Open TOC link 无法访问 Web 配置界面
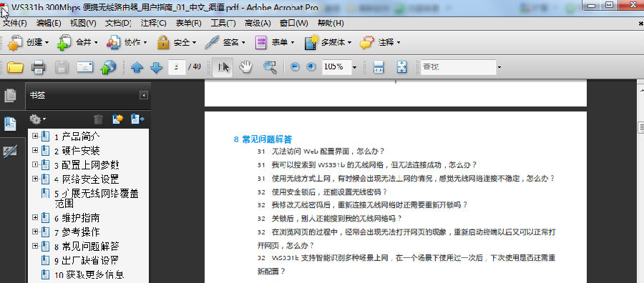 (x=328, y=152)
